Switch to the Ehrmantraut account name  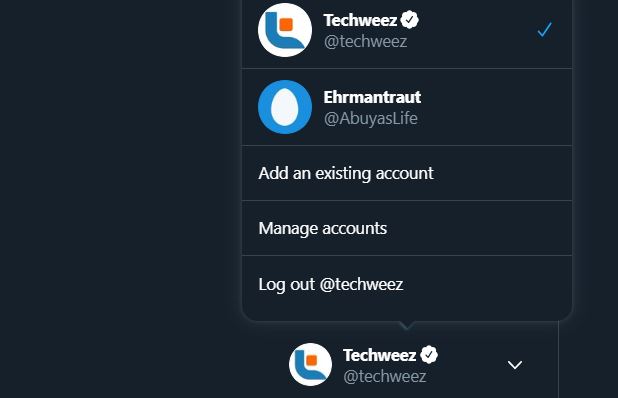coord(372,97)
